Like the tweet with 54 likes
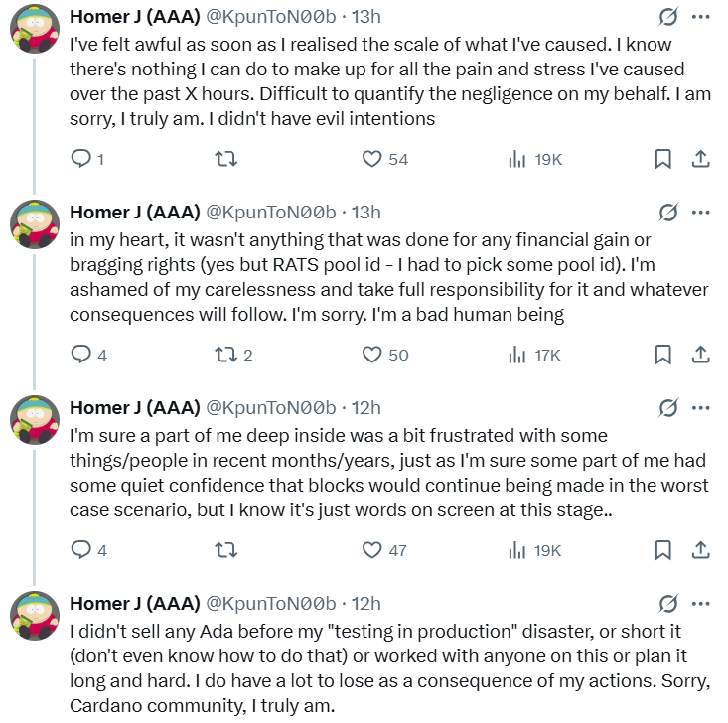The width and height of the screenshot is (728, 723). point(372,159)
